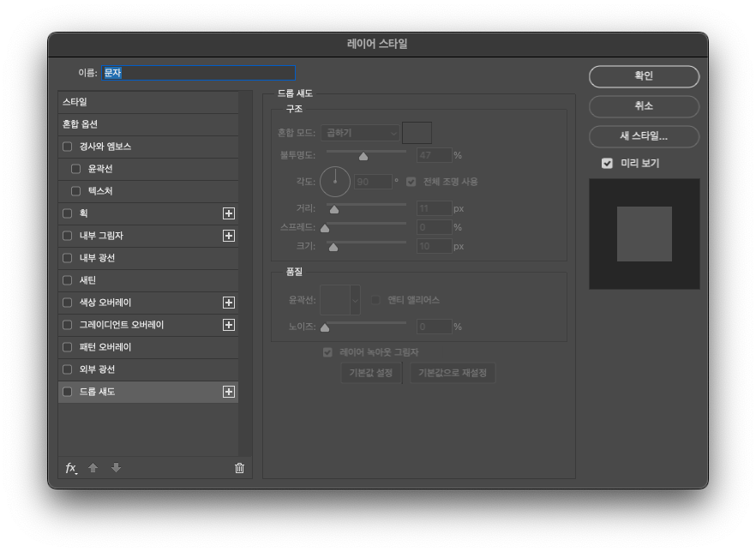Toggle the 레이어 녹아웃 그림자 checkbox

(x=327, y=351)
